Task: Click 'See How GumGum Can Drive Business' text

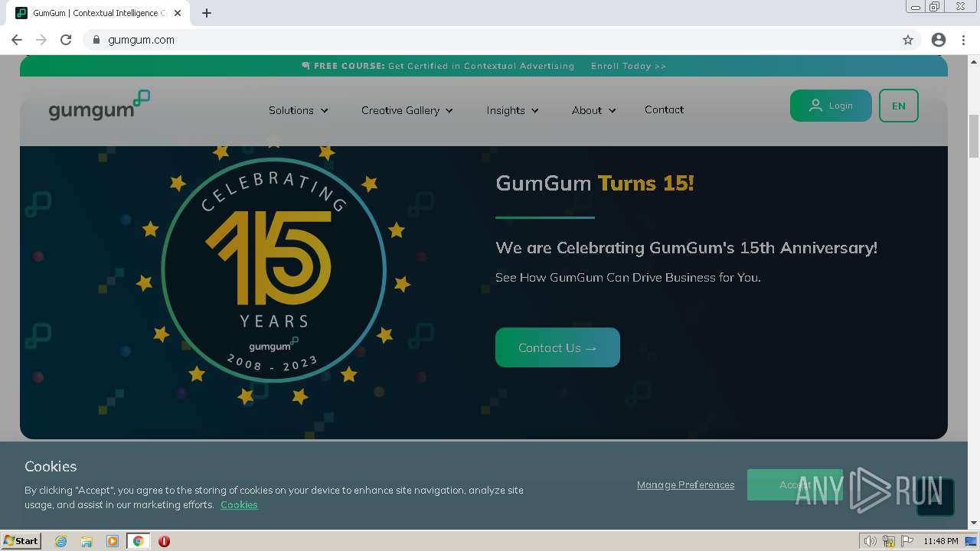Action: (x=628, y=277)
